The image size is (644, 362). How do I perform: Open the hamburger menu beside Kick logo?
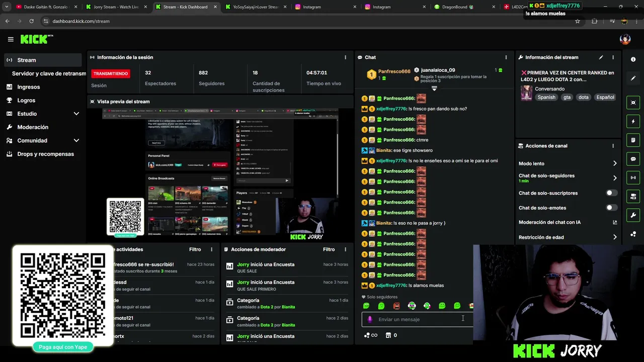(11, 39)
